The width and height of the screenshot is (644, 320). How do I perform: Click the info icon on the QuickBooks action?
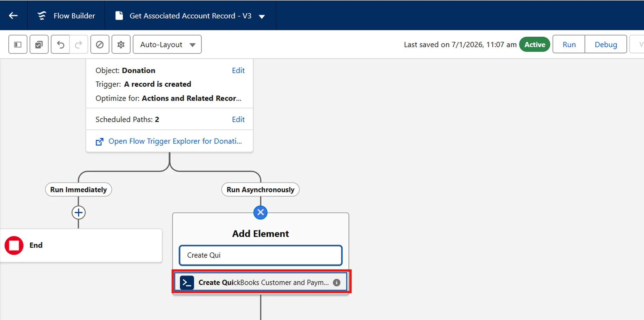pyautogui.click(x=336, y=282)
